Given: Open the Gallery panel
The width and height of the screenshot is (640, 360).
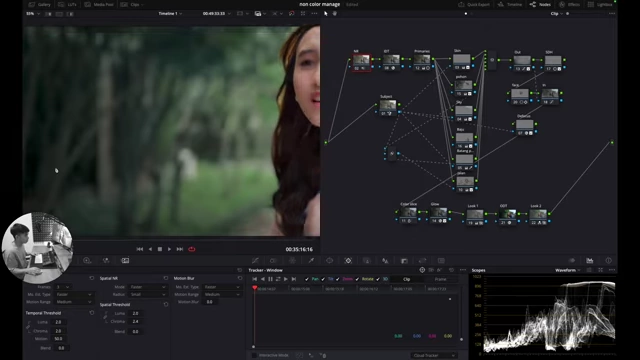Looking at the screenshot, I should point(40,4).
